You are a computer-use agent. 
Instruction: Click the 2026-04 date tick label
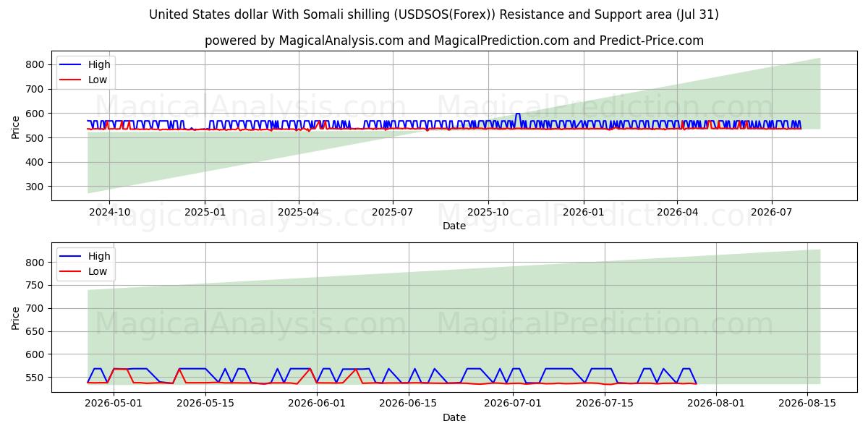tap(677, 213)
